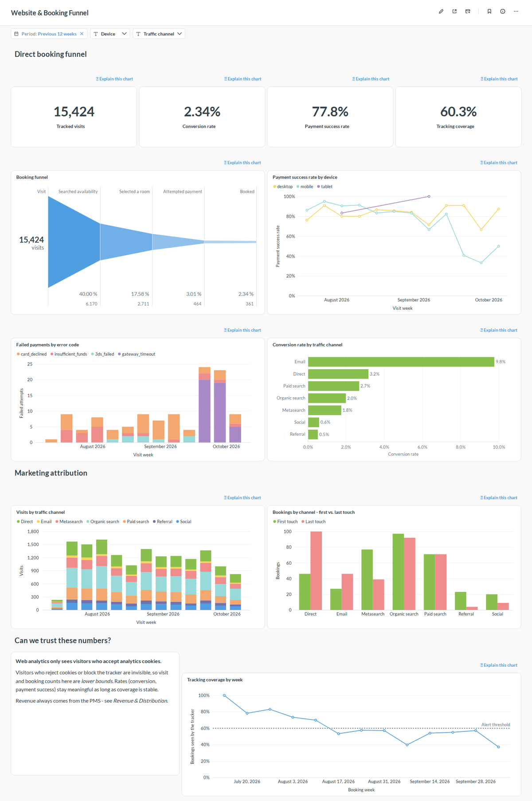
Task: Click Metasearch legend dot in Visits chart
Action: point(57,522)
